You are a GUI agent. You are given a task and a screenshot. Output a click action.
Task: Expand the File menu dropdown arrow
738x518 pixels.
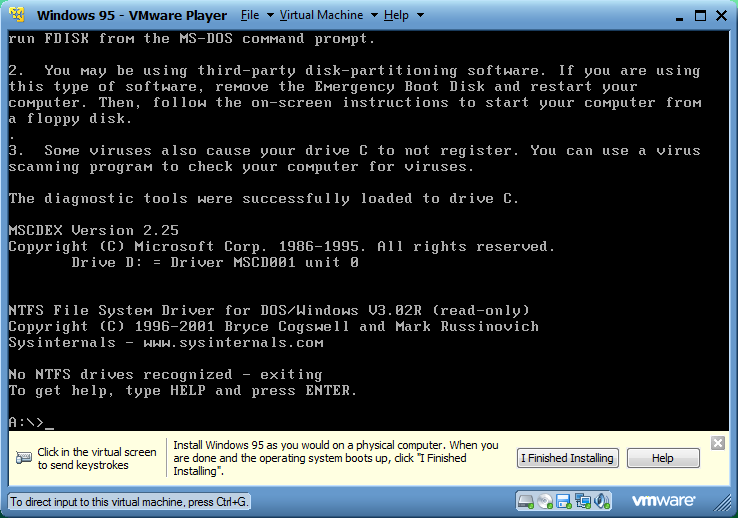(271, 15)
